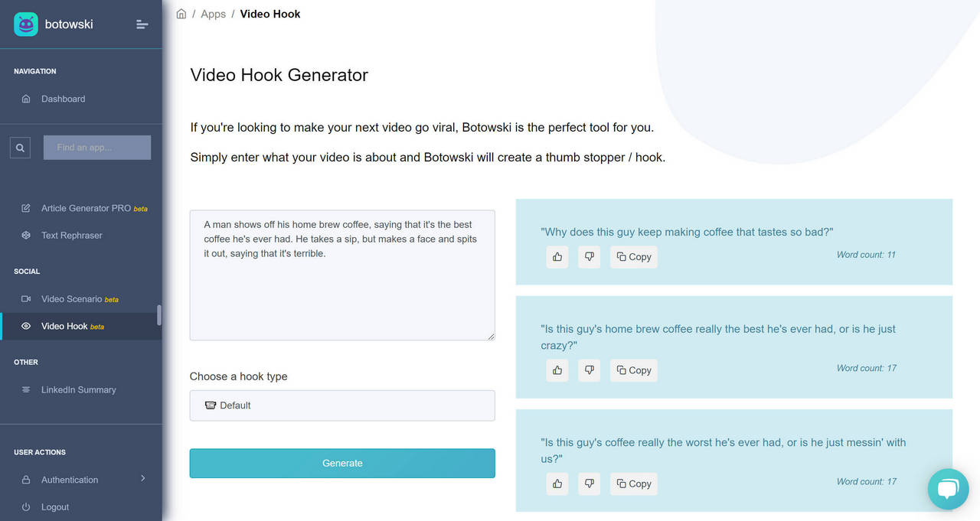The height and width of the screenshot is (521, 980).
Task: Click the Find an app search field
Action: point(96,147)
